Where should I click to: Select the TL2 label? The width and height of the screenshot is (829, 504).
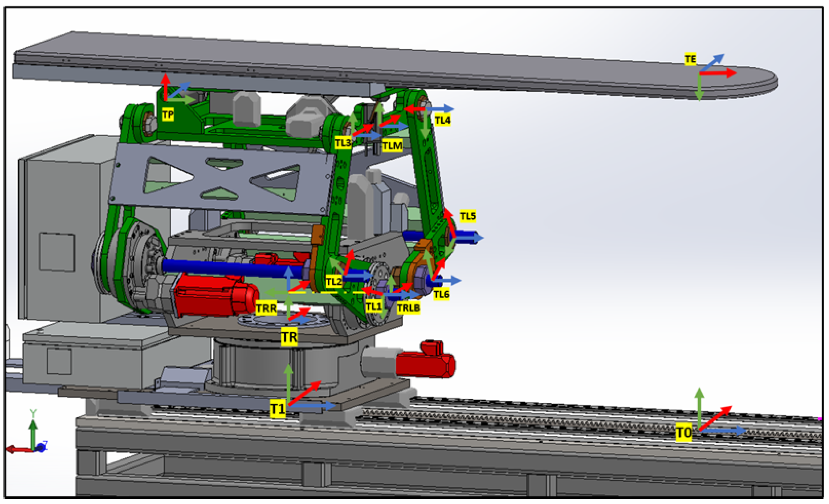(x=334, y=281)
